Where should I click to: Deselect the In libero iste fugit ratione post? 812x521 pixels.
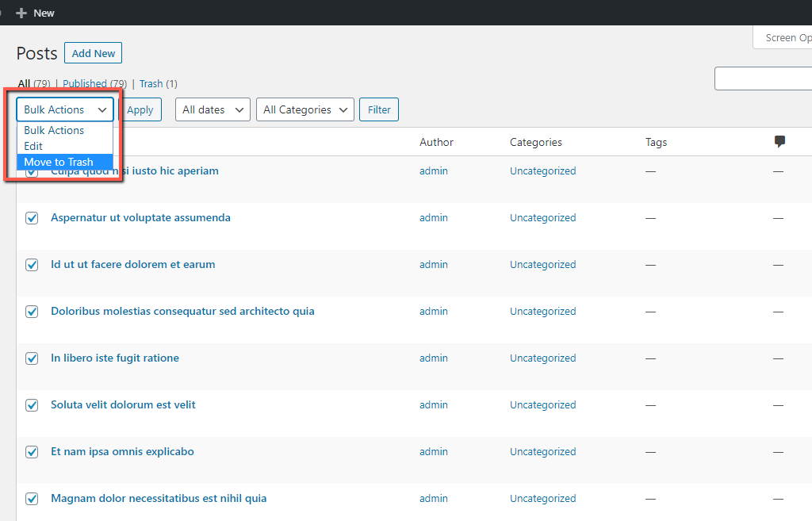point(32,358)
